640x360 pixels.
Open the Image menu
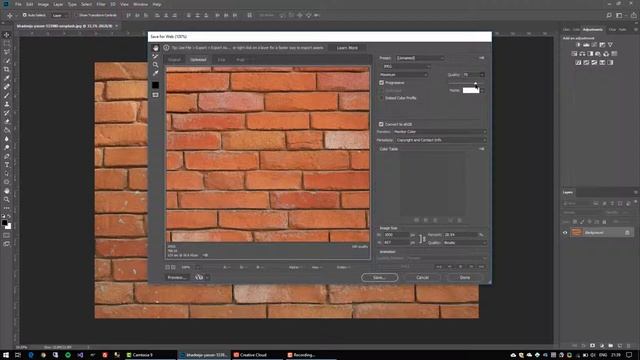(x=43, y=4)
